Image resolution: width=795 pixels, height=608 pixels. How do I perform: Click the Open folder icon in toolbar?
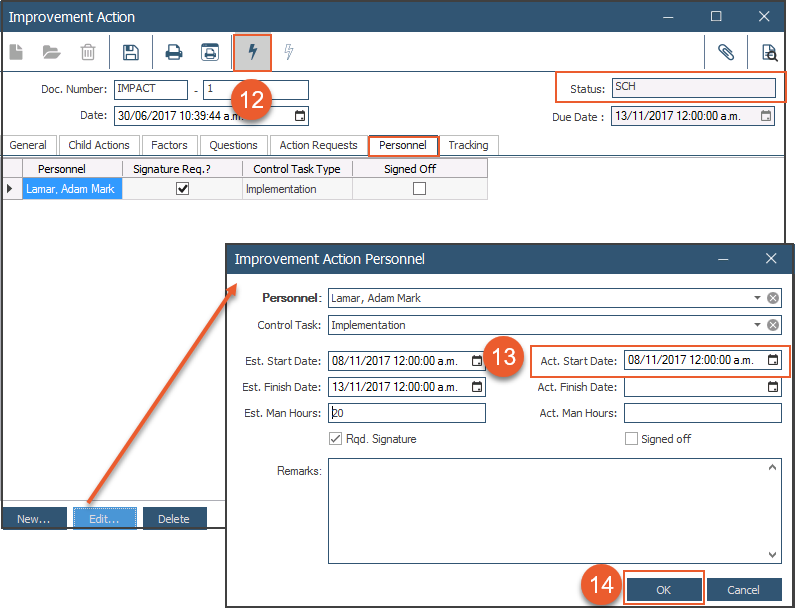pos(51,52)
